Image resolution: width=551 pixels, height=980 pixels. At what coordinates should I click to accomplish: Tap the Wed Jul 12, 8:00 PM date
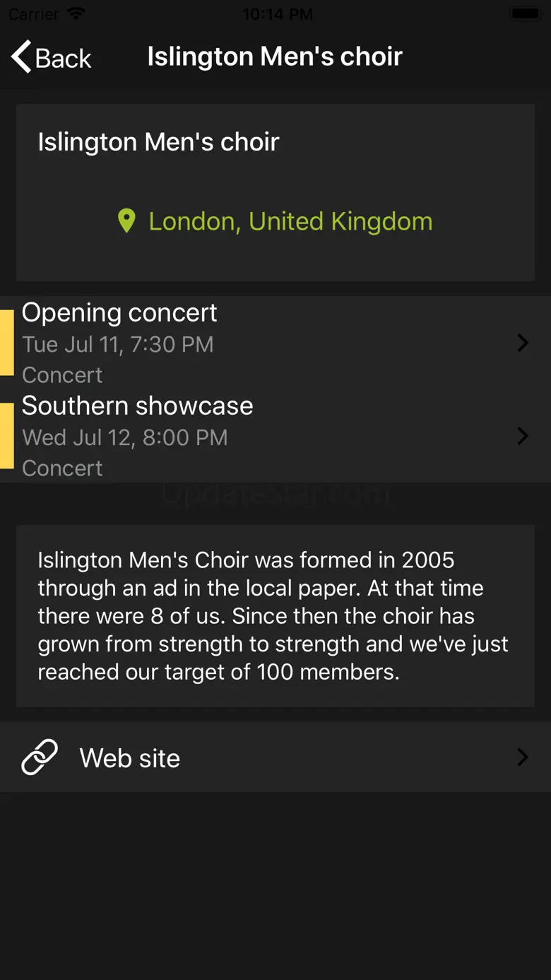point(124,437)
